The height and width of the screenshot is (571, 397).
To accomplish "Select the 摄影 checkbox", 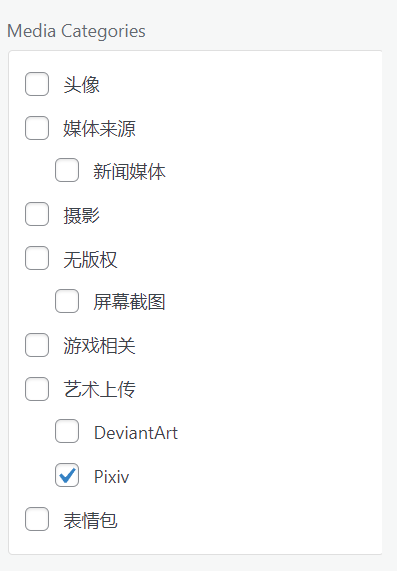I will 37,214.
